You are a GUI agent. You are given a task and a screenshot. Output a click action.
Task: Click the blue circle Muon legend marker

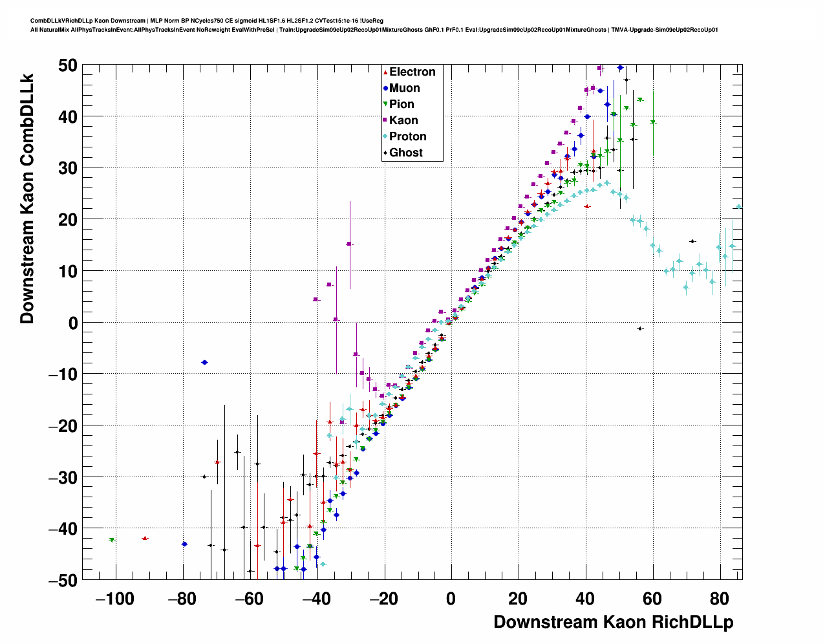pos(385,88)
